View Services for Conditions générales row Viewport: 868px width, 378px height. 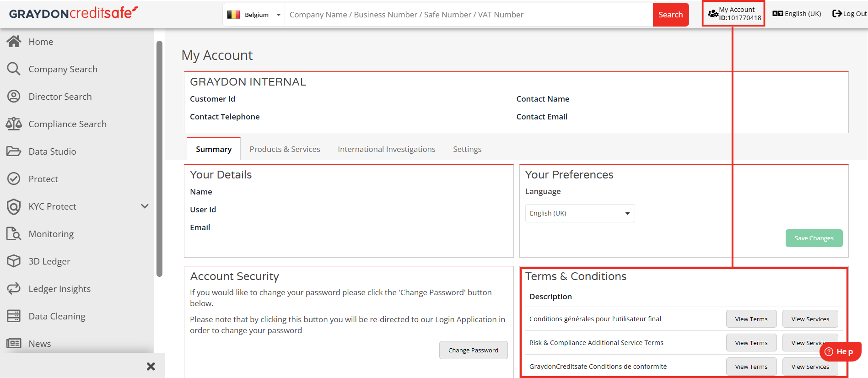coord(810,319)
